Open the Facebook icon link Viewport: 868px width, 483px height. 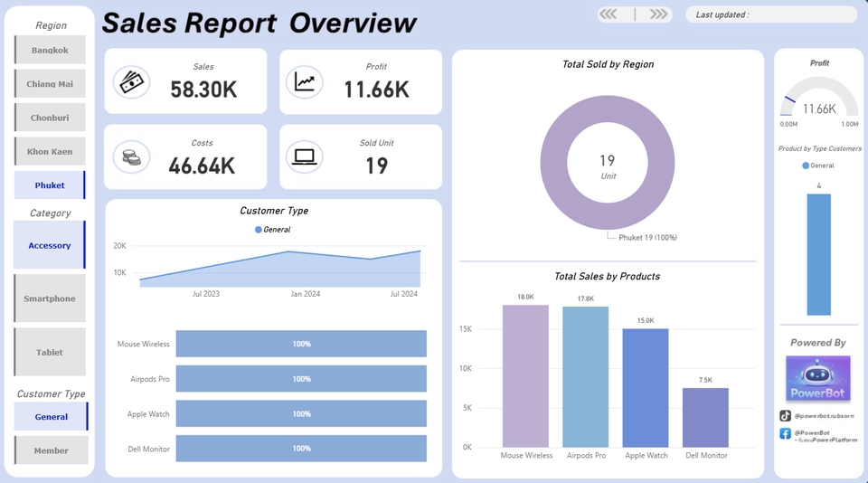785,433
